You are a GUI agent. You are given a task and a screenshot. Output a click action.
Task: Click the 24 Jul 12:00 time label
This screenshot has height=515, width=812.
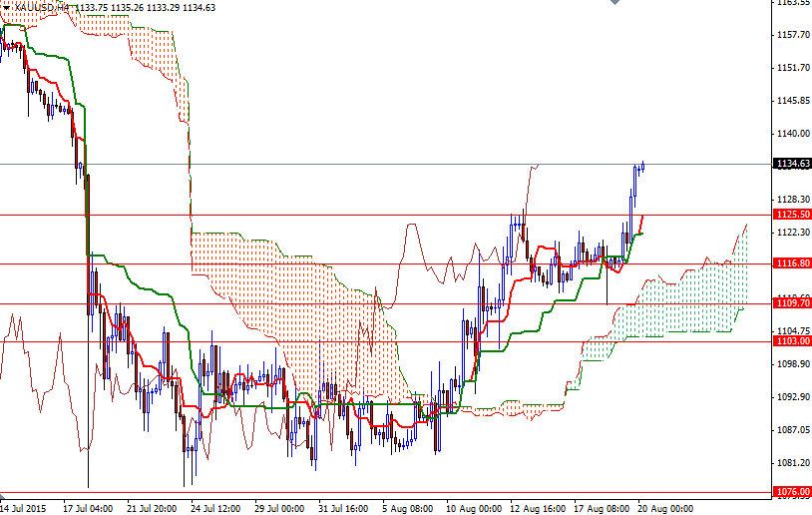click(215, 509)
